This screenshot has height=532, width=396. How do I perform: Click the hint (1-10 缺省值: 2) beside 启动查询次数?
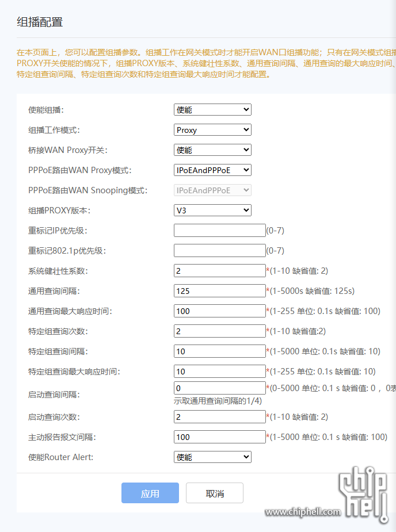[x=299, y=417]
